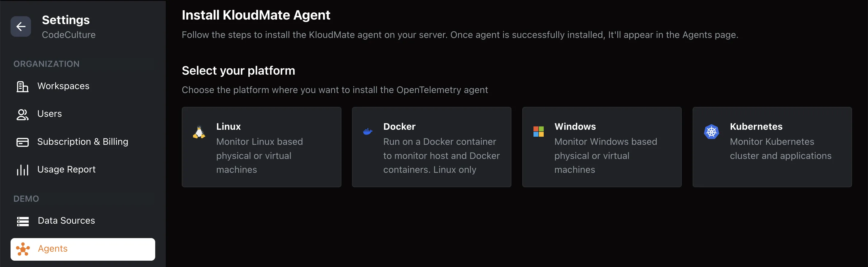Click the 'Follow the steps to install' instruction text

tap(460, 35)
